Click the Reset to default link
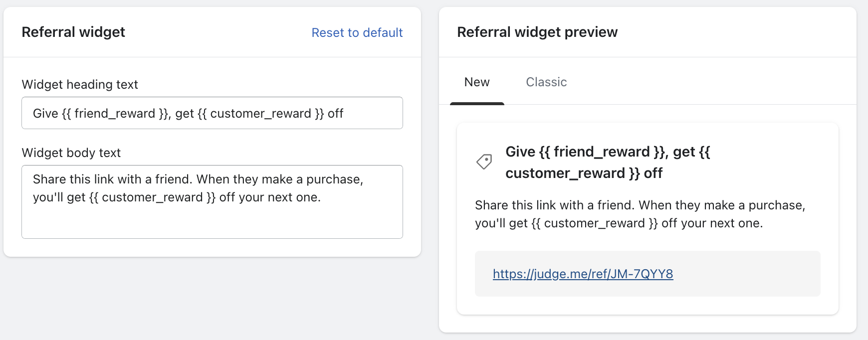This screenshot has height=340, width=868. pyautogui.click(x=357, y=33)
